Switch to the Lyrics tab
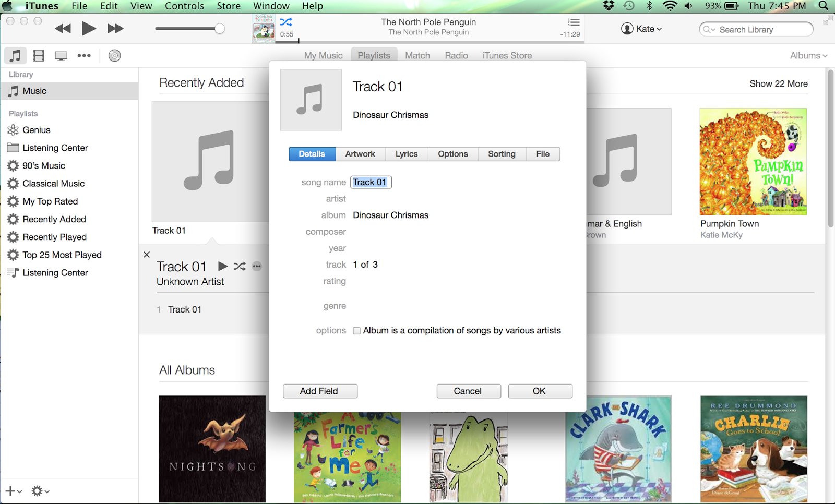 407,154
